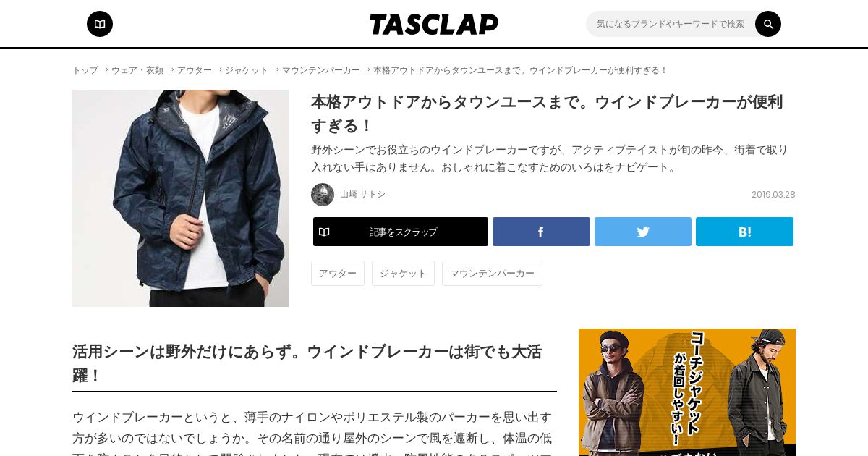
Task: Open the book icon menu in the header
Action: coord(100,24)
